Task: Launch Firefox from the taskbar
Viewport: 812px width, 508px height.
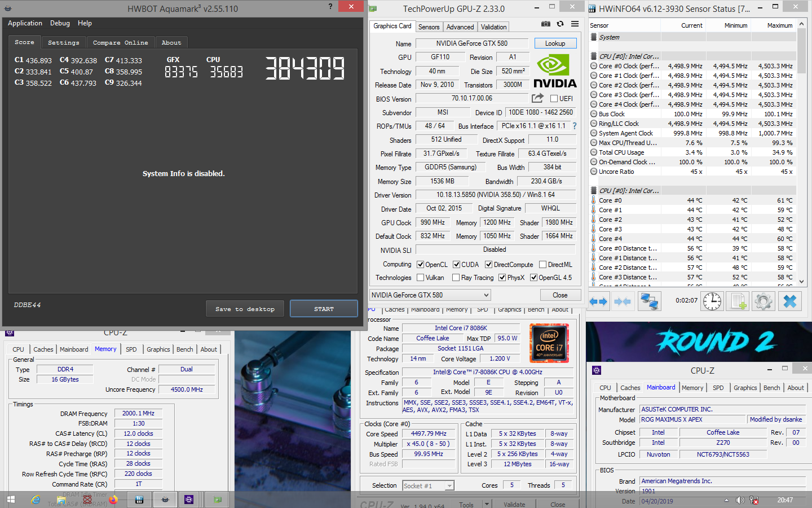Action: tap(113, 500)
